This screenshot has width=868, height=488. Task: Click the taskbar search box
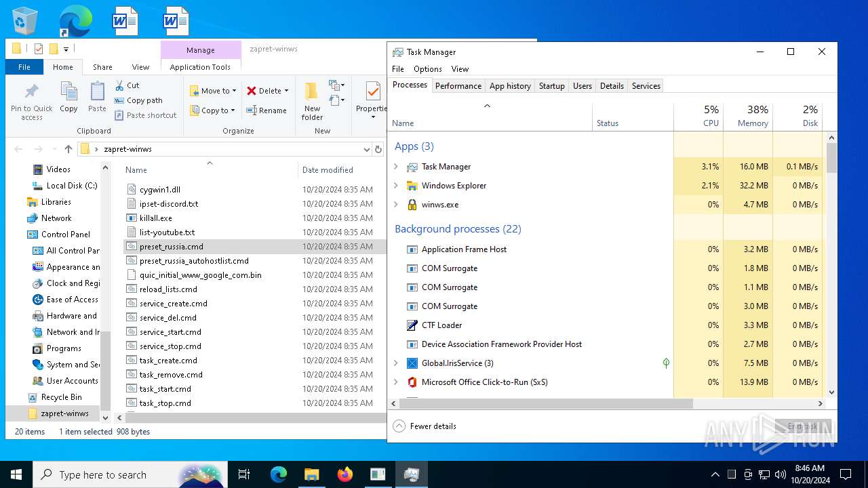click(130, 474)
